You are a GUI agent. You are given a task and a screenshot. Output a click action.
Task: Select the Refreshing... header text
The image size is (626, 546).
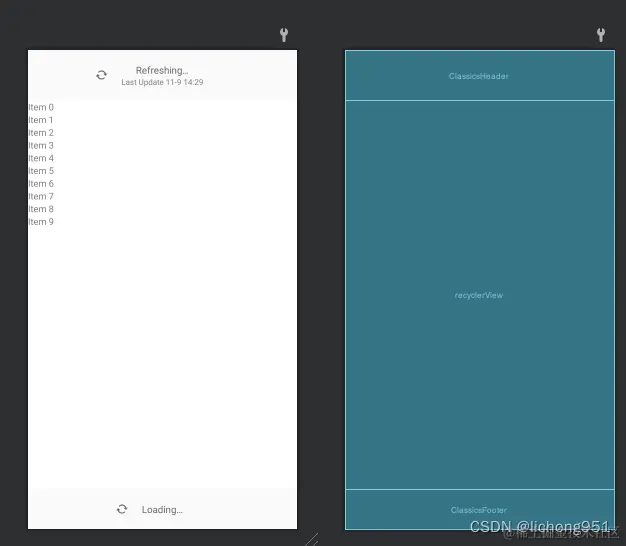(162, 70)
